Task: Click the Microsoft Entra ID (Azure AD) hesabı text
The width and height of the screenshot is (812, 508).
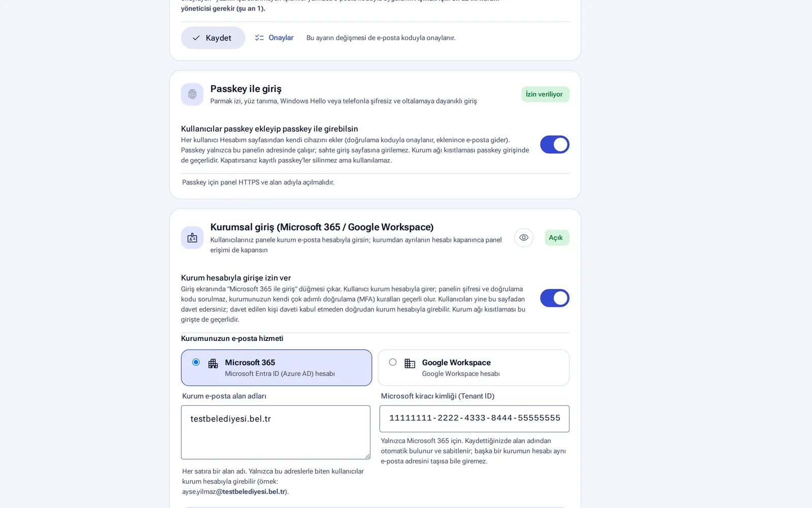Action: tap(280, 374)
